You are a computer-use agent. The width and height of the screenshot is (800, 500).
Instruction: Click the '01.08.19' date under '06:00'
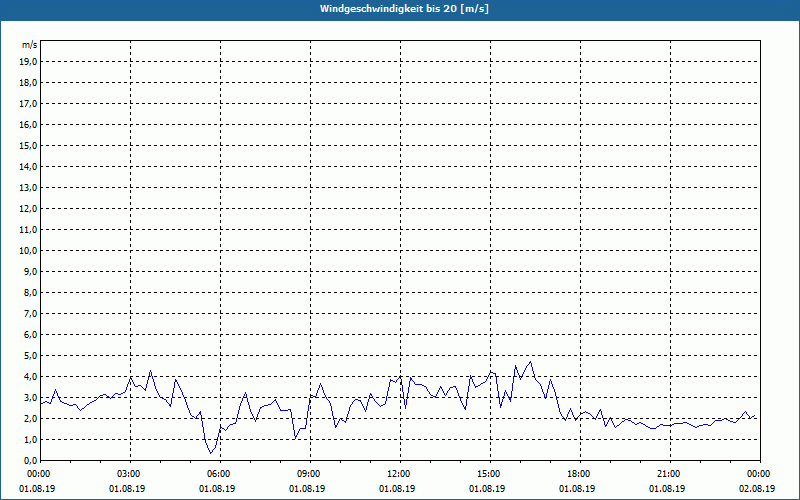[217, 488]
